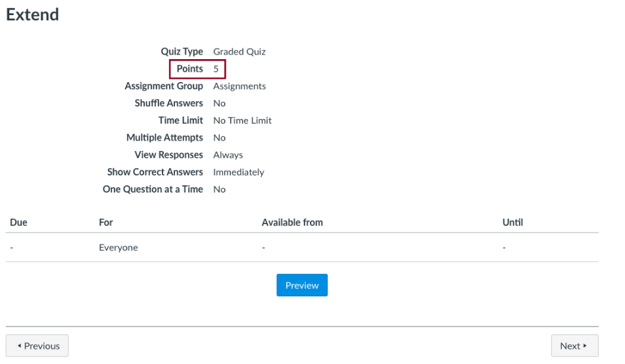The width and height of the screenshot is (625, 364).
Task: Click the One Question at a Time label
Action: click(x=153, y=189)
